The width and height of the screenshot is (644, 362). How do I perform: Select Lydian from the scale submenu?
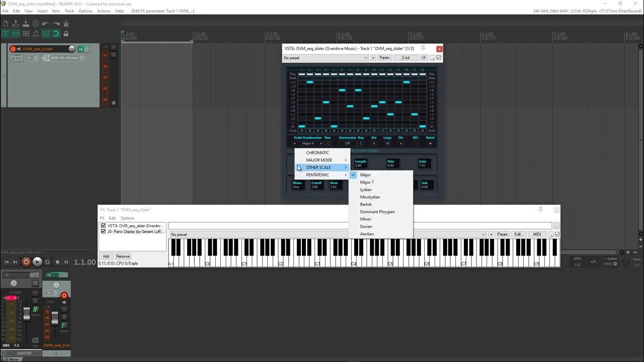click(381, 190)
